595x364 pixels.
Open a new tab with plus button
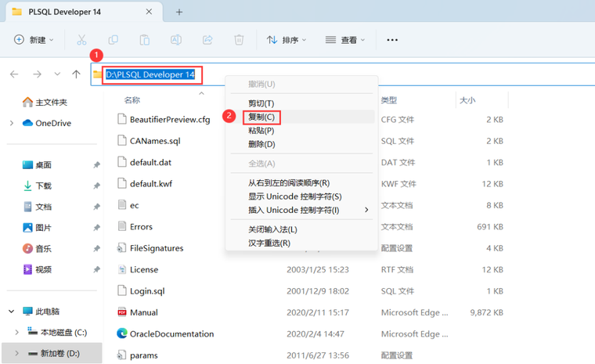click(x=179, y=13)
